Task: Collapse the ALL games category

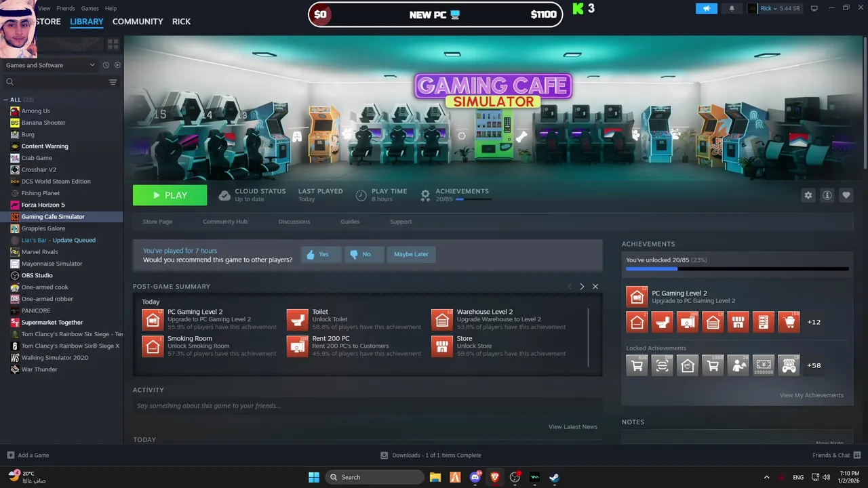Action: point(6,100)
